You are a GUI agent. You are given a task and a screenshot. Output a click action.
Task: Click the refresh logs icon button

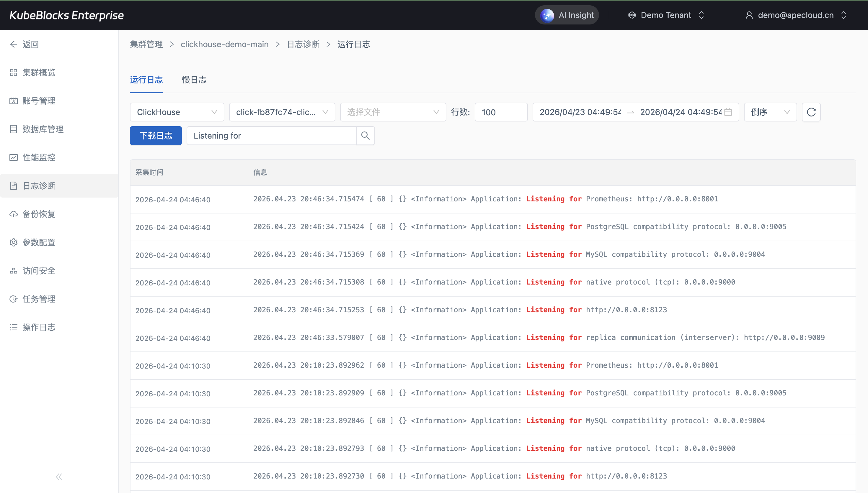point(811,112)
